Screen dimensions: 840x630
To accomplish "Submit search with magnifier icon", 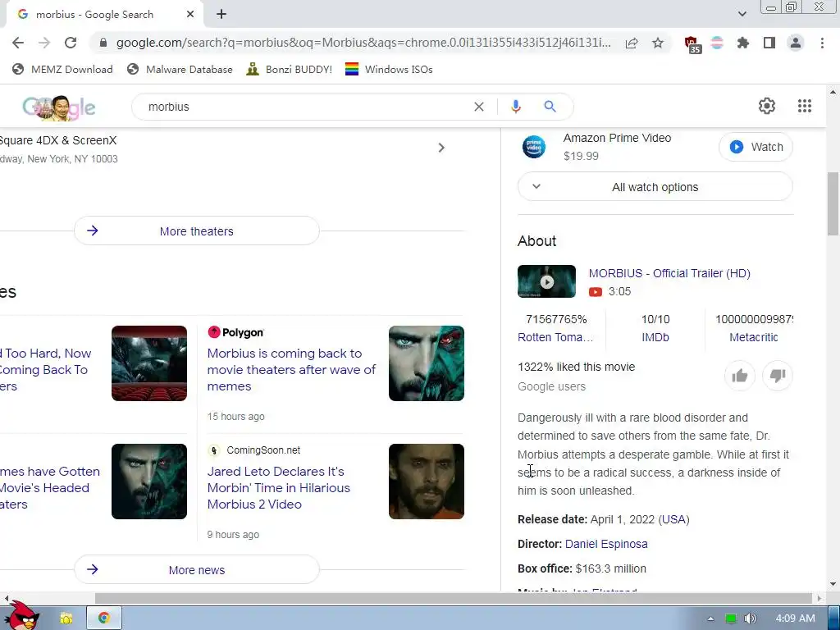I will pos(550,107).
